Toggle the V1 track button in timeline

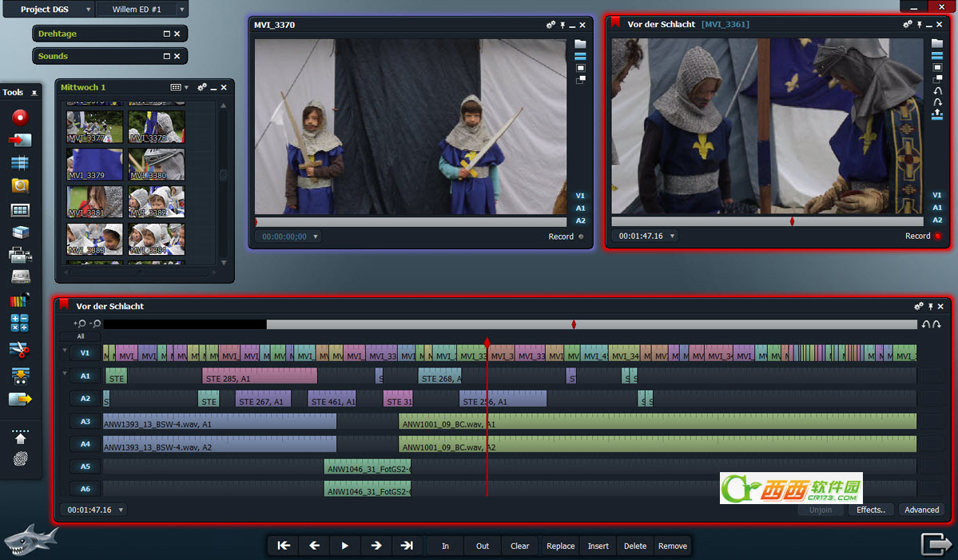point(85,353)
